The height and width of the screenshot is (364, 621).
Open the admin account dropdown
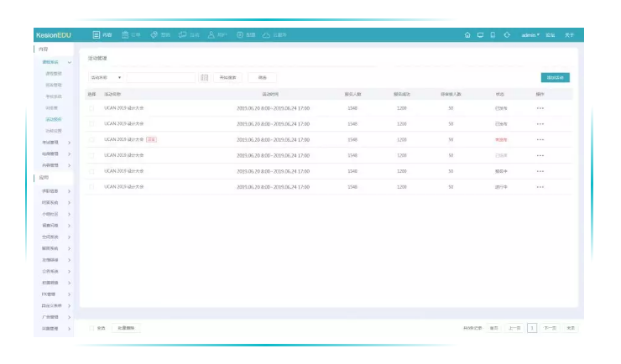coord(530,35)
